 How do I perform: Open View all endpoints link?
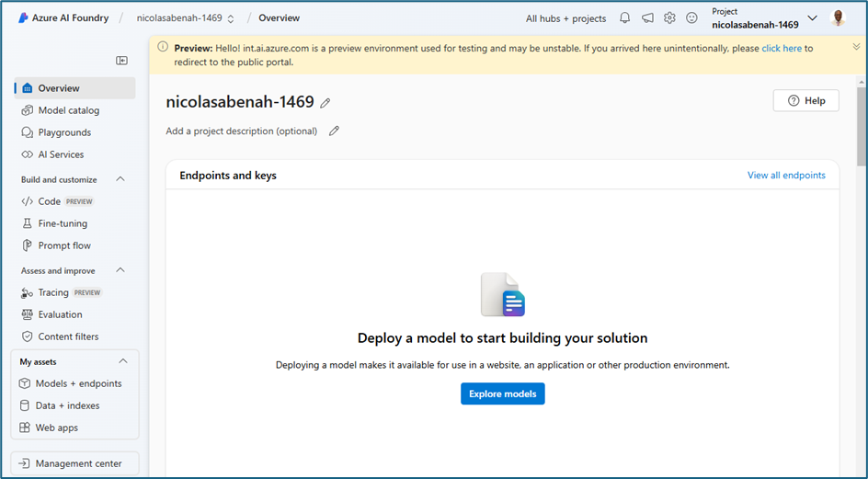786,175
